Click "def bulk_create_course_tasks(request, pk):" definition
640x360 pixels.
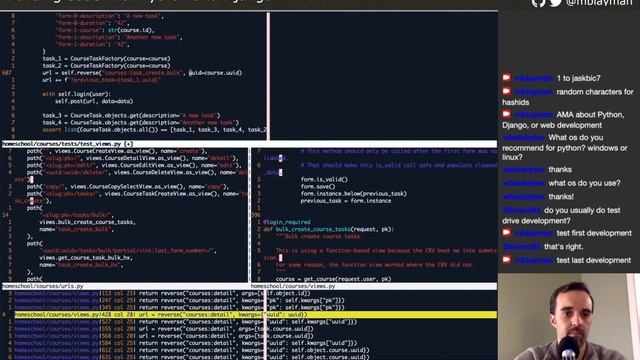click(x=328, y=229)
